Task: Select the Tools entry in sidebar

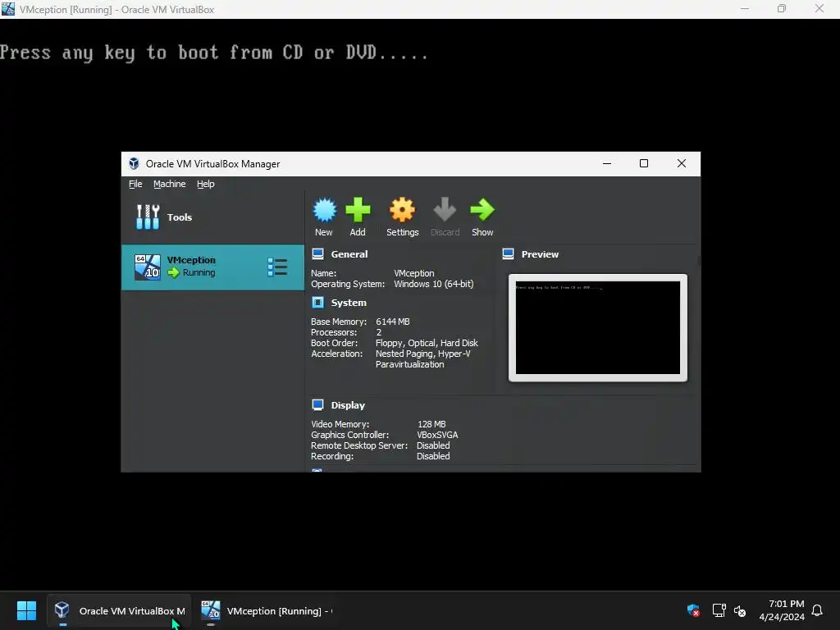Action: (212, 217)
